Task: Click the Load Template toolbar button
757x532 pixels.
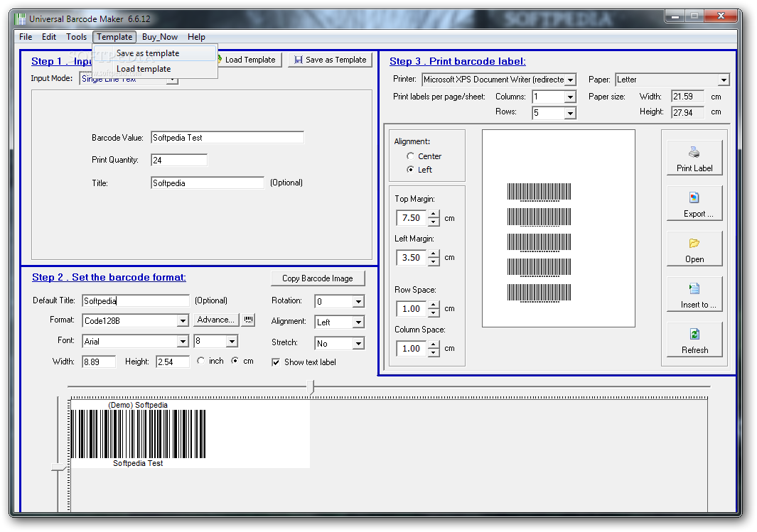Action: (x=249, y=60)
